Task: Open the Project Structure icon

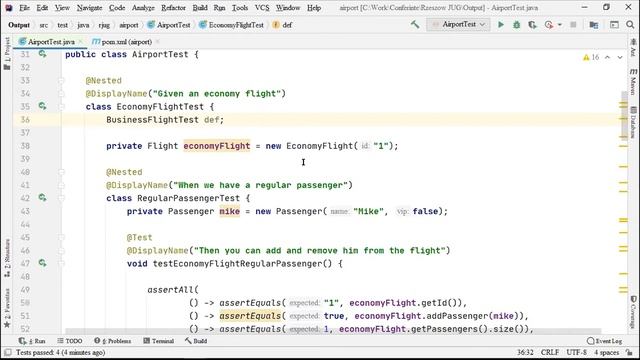Action: [x=594, y=25]
